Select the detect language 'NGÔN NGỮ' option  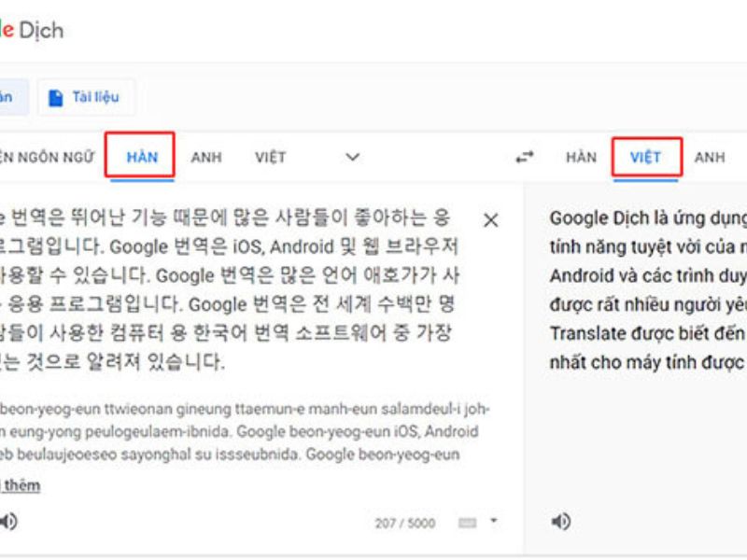point(47,157)
